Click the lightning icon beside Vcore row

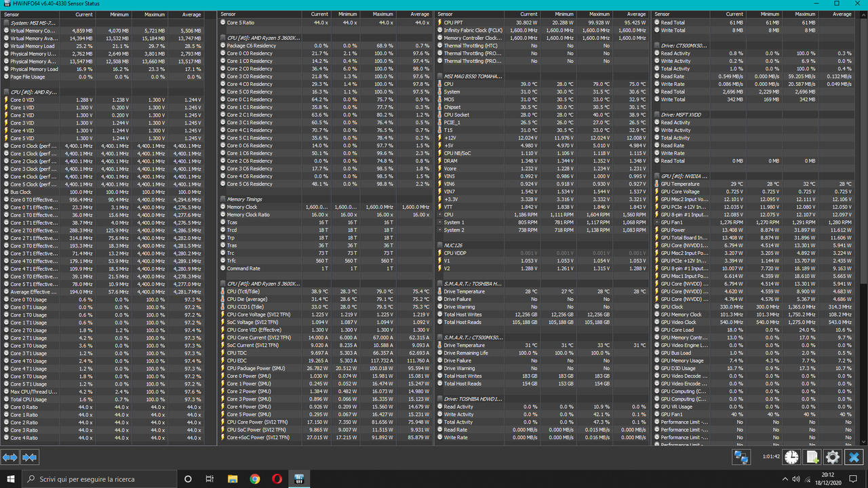click(440, 168)
